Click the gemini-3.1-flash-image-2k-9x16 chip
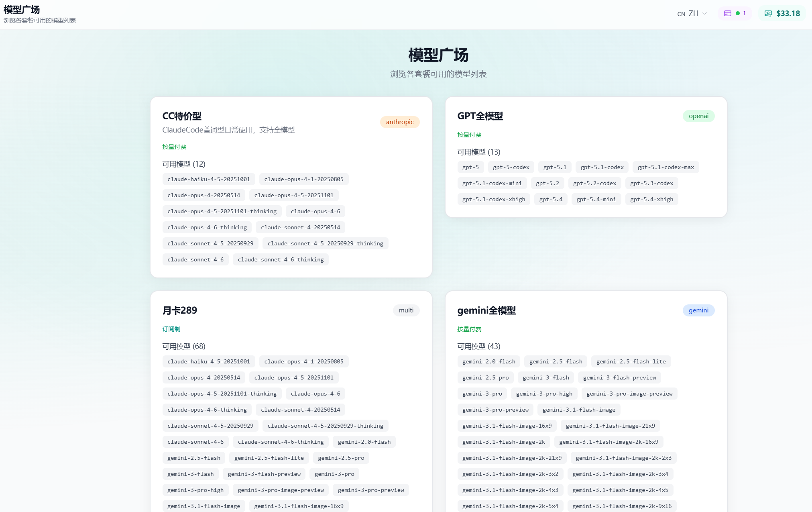The width and height of the screenshot is (812, 512). coord(622,506)
